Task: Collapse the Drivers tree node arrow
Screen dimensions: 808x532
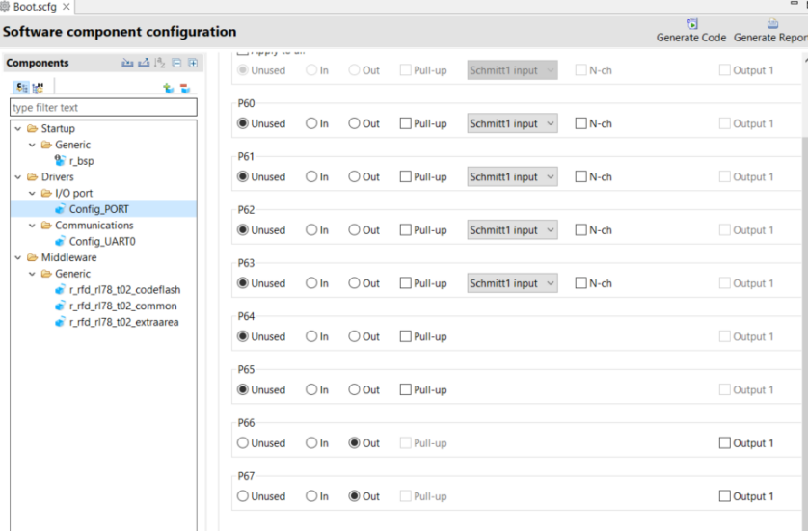Action: [18, 176]
